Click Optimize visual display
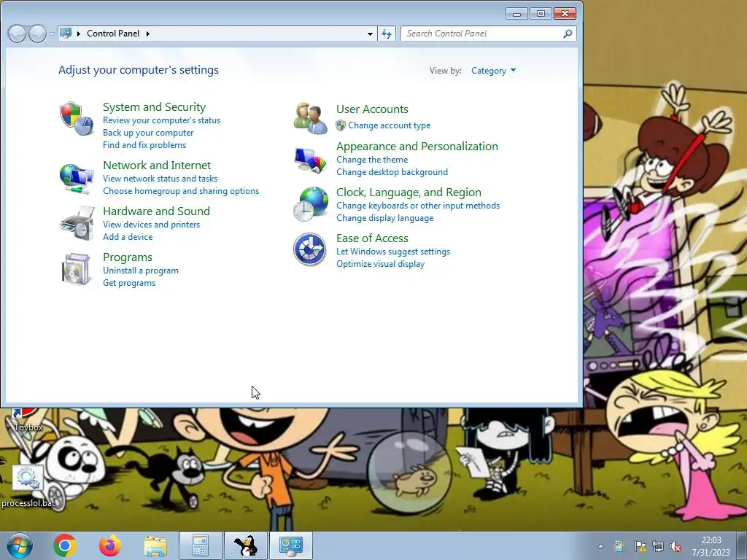 click(380, 264)
